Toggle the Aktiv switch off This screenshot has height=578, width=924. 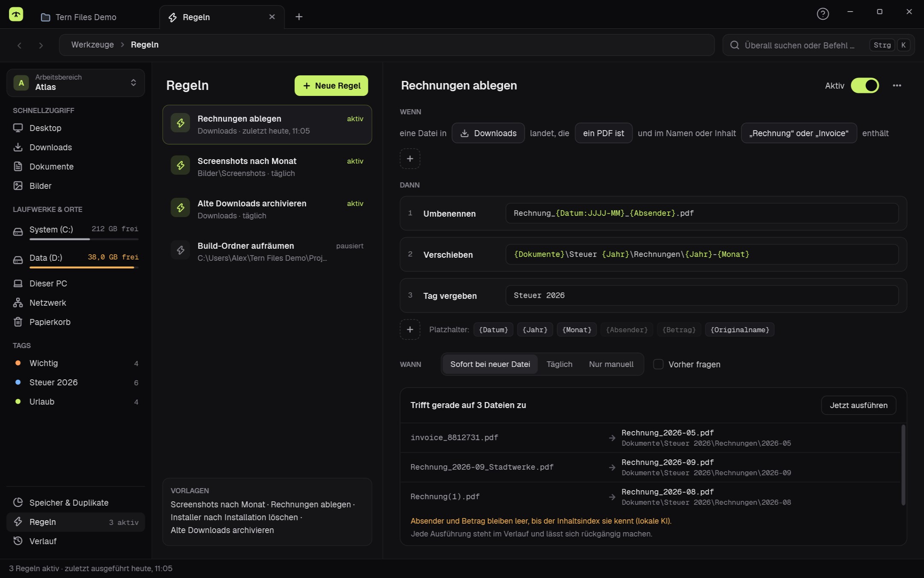point(865,86)
